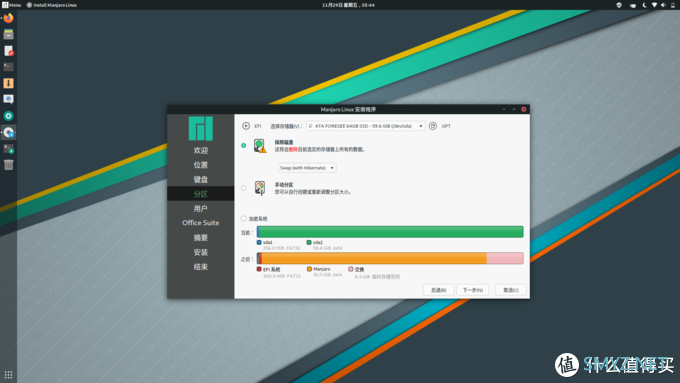The height and width of the screenshot is (383, 680).
Task: Select the erase disk (抹除磁盘) option
Action: 244,146
